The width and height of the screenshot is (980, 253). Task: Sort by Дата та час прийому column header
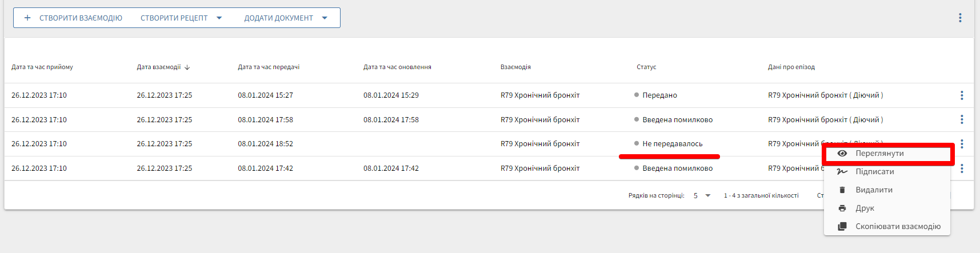[x=42, y=67]
